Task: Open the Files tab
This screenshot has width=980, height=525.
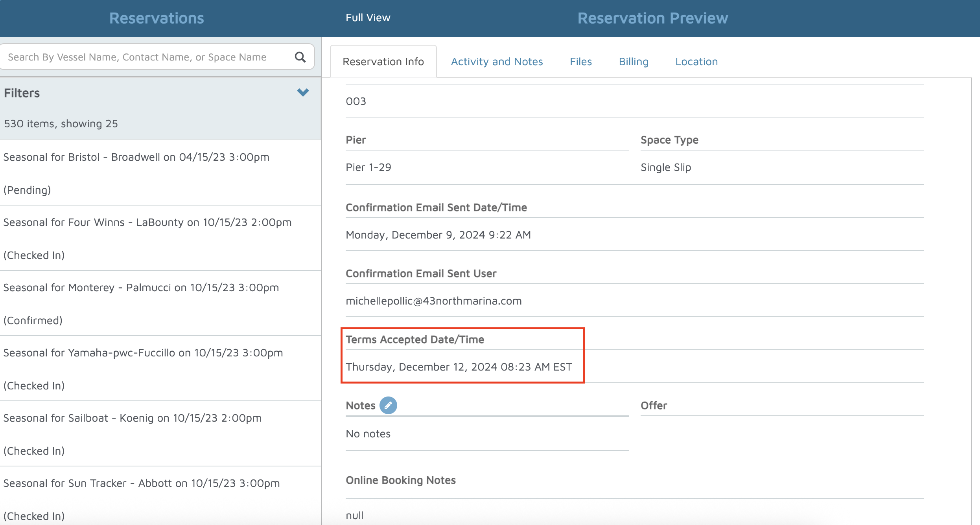Action: click(580, 62)
